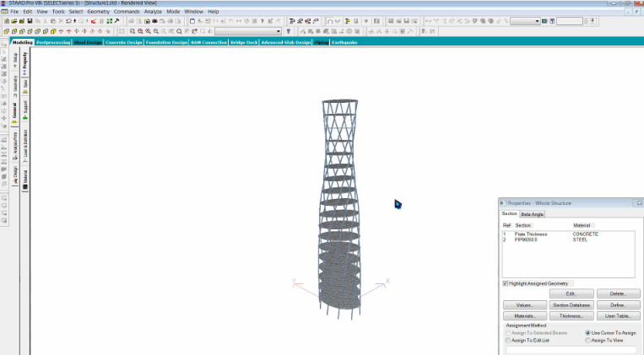The height and width of the screenshot is (355, 644).
Task: Select the Plate Thickness CONCRETE row
Action: pos(568,234)
